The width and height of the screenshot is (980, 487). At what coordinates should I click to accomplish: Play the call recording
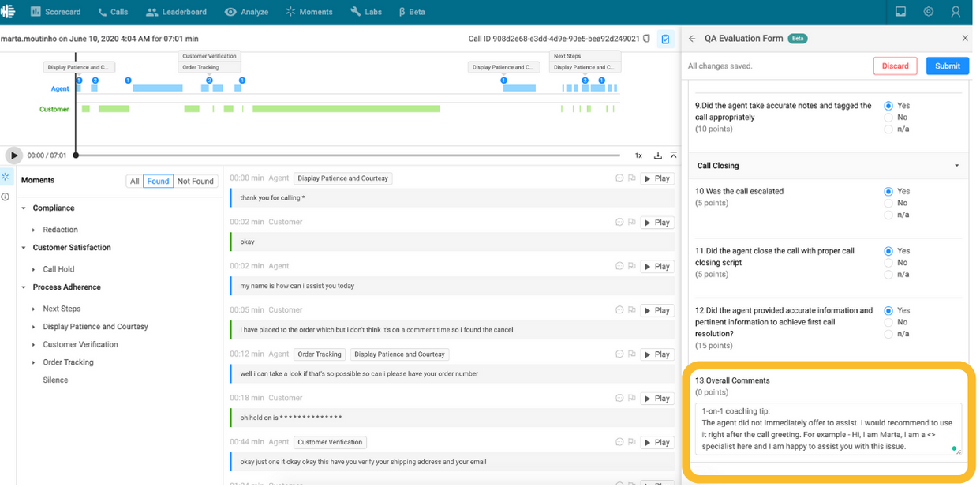point(13,155)
